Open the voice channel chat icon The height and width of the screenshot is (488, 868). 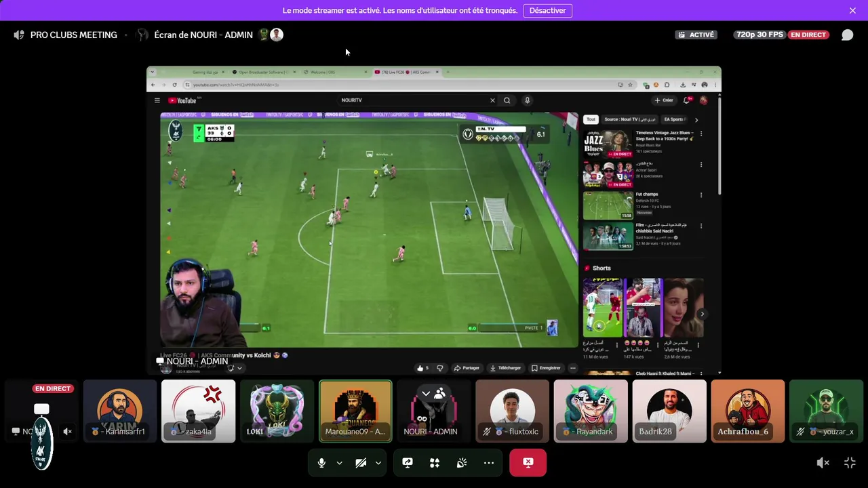pyautogui.click(x=847, y=35)
